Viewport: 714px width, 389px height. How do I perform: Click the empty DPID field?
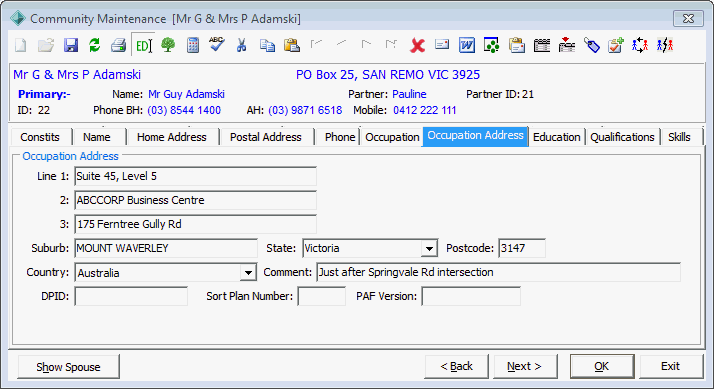(x=131, y=297)
